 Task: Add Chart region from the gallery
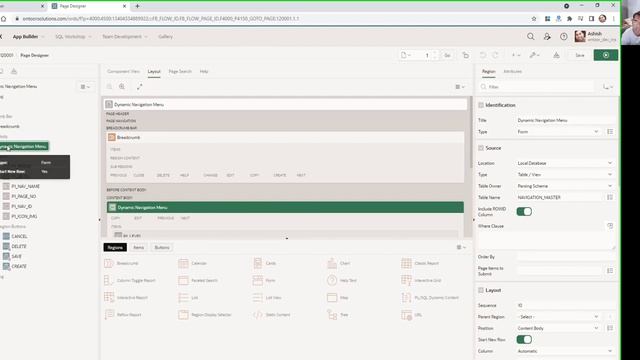click(339, 263)
